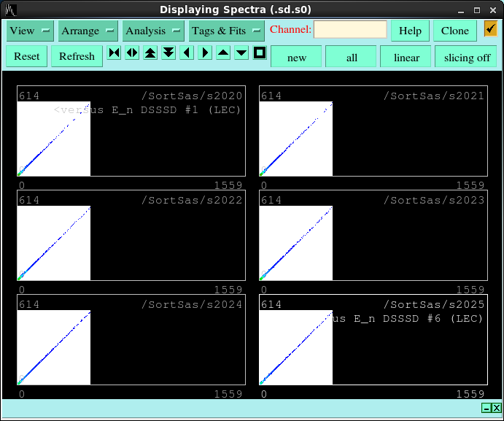Open the View menu

[x=30, y=31]
